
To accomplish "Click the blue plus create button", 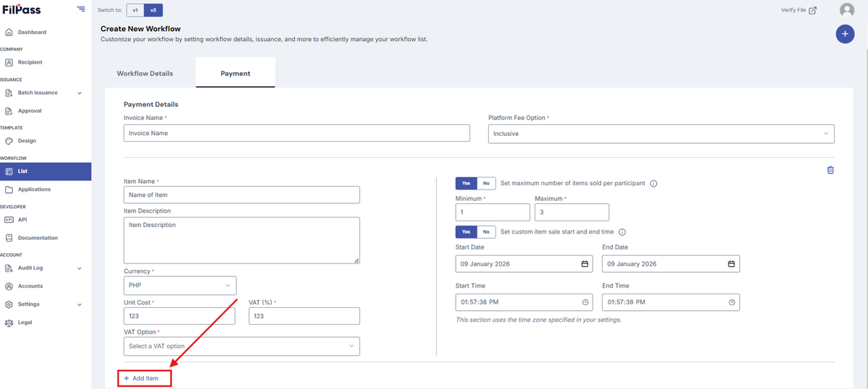I will [x=845, y=34].
